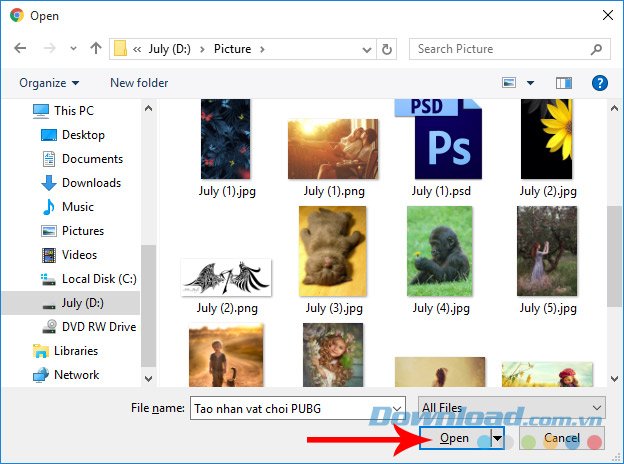Click the Desktop icon in sidebar
624x464 pixels.
pos(49,135)
